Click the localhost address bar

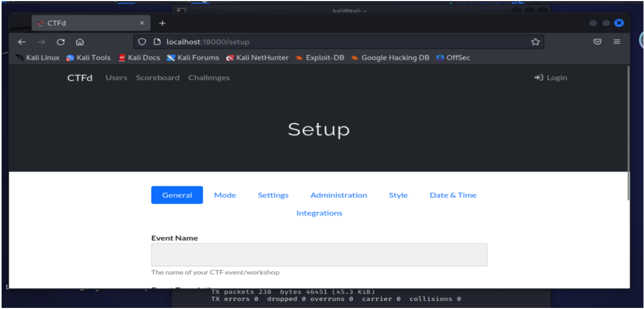(x=319, y=42)
